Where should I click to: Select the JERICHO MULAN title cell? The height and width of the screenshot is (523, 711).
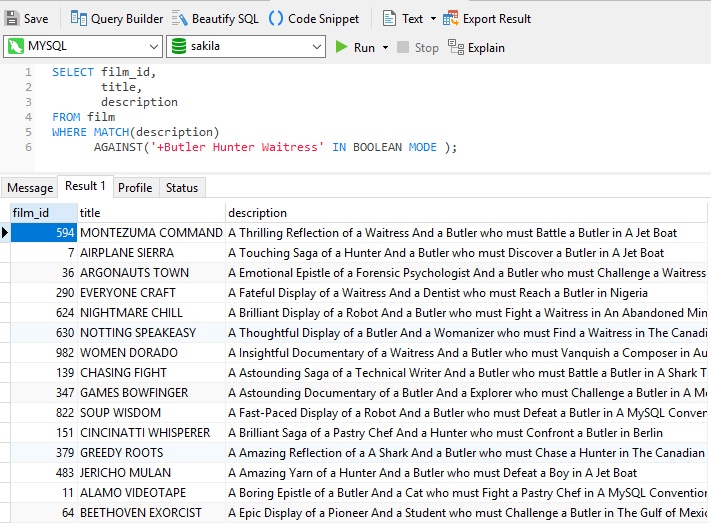pyautogui.click(x=151, y=472)
